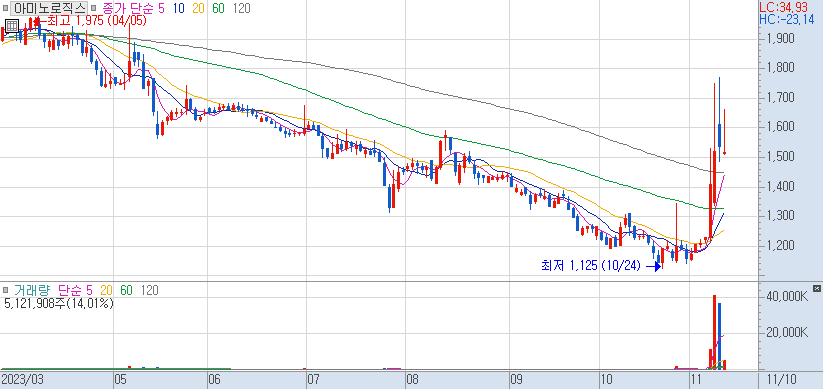The width and height of the screenshot is (823, 389).
Task: Select the volume 20-period MA label
Action: point(107,290)
